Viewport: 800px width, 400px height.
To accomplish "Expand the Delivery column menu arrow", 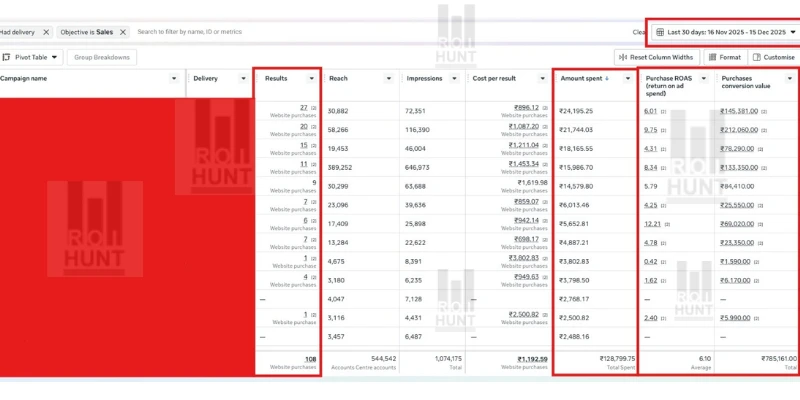I will click(x=243, y=79).
